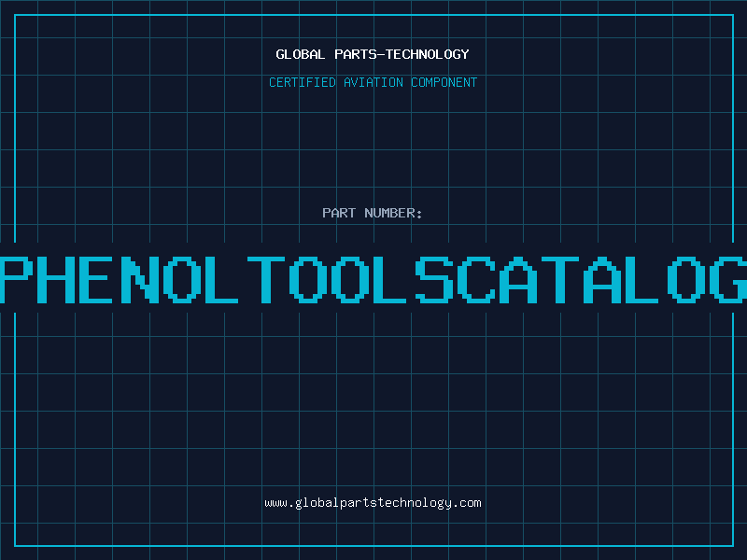The height and width of the screenshot is (560, 747).
Task: Click the PHENOLTOOLSCATALOG part number text
Action: (x=373, y=279)
